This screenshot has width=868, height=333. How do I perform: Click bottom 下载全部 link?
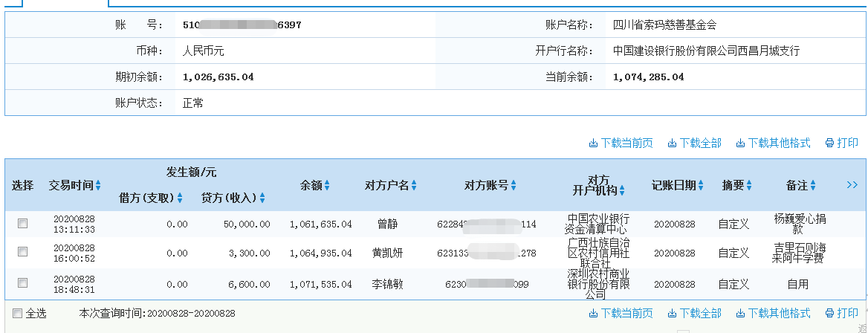[x=695, y=313]
